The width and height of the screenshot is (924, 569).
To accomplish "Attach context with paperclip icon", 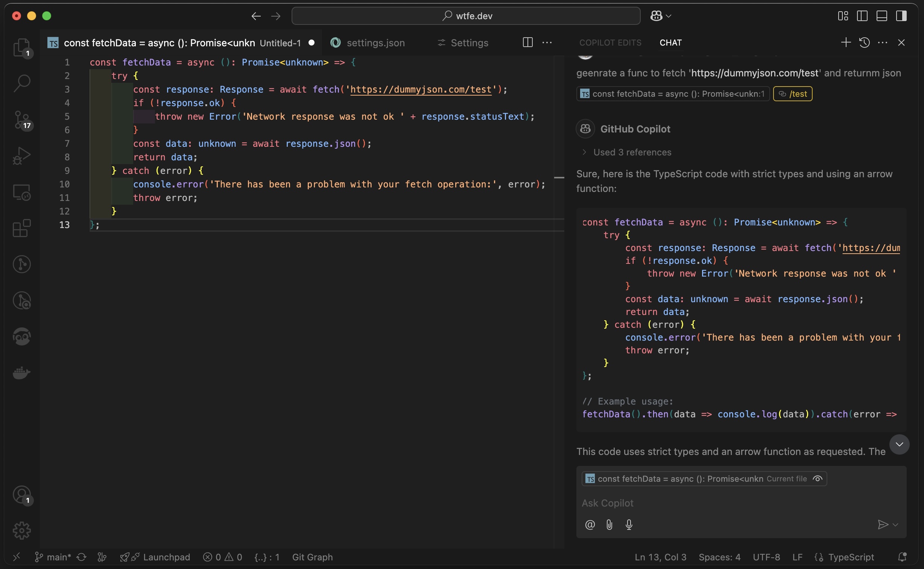I will tap(609, 525).
